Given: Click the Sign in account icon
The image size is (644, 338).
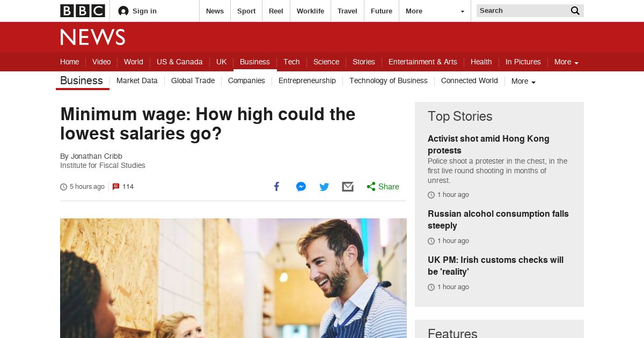Looking at the screenshot, I should coord(123,11).
